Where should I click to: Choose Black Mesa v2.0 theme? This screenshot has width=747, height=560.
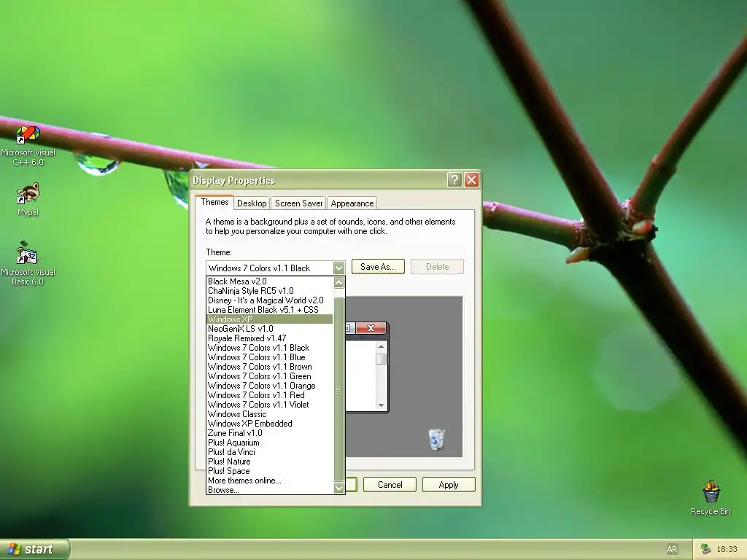click(x=270, y=281)
